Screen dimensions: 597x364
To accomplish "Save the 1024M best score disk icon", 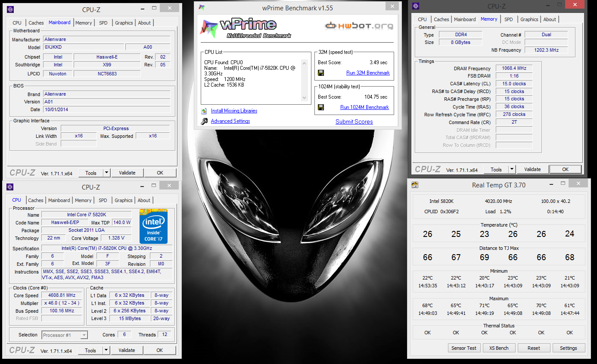I will [x=321, y=107].
